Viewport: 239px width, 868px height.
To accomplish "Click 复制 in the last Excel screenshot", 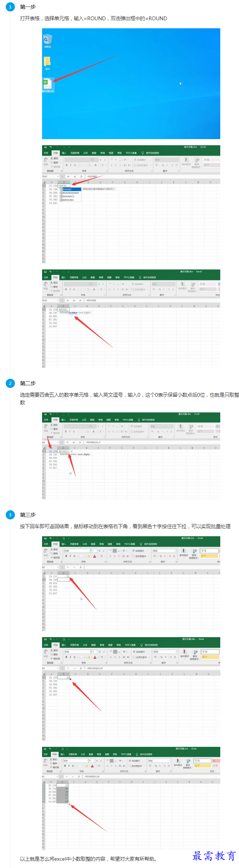I will point(55,763).
